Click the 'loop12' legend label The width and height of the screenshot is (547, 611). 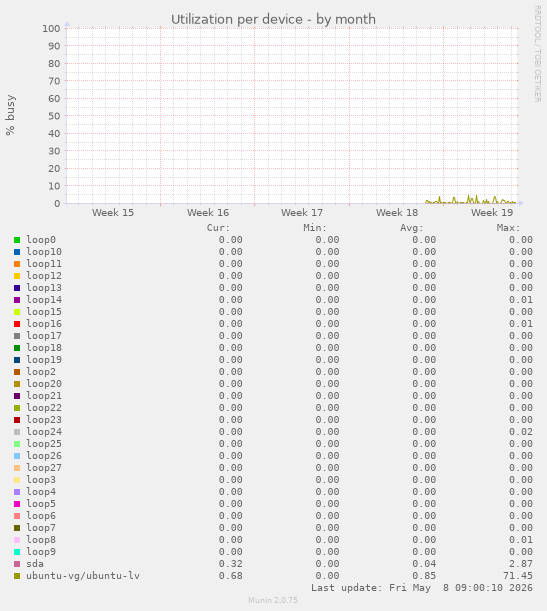pos(44,276)
